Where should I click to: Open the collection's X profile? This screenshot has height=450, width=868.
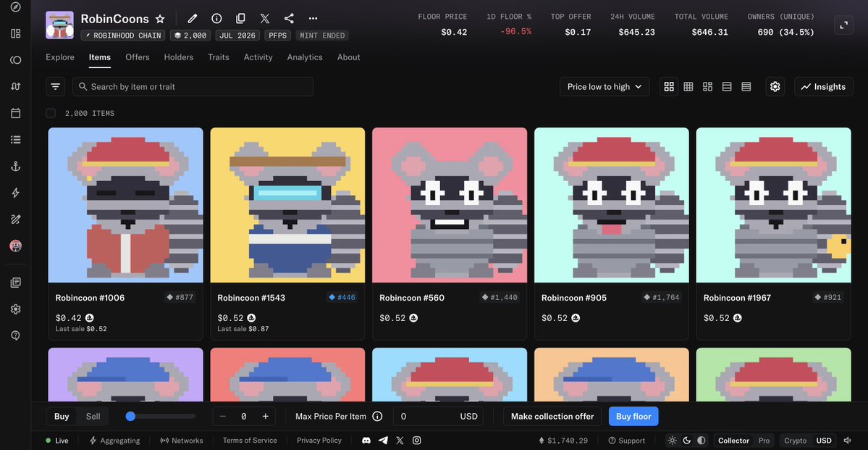pos(265,18)
